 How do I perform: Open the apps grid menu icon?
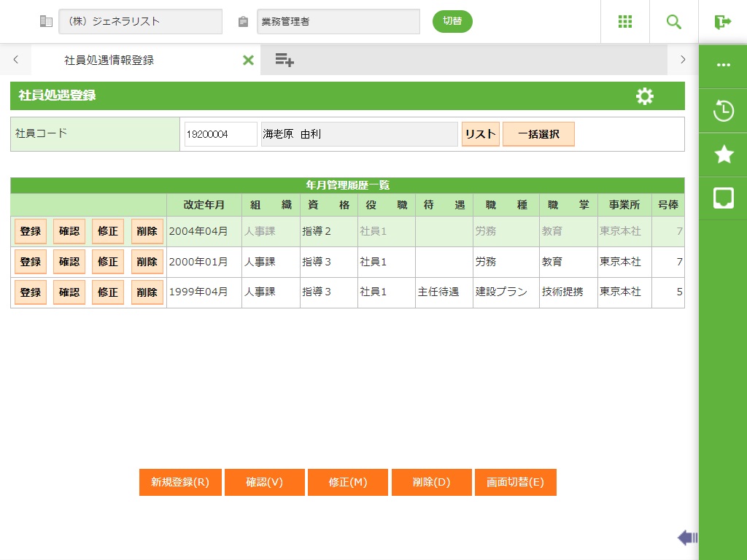click(624, 22)
